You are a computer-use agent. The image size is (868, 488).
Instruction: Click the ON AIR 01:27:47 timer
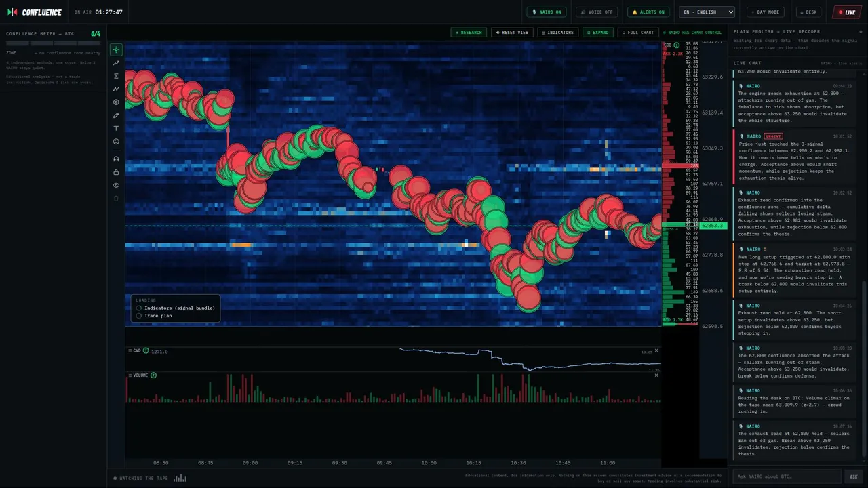pyautogui.click(x=98, y=12)
